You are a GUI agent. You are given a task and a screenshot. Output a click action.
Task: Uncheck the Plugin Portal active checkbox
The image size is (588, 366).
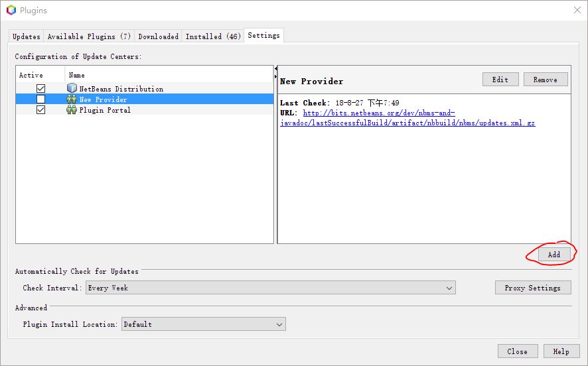[x=40, y=110]
